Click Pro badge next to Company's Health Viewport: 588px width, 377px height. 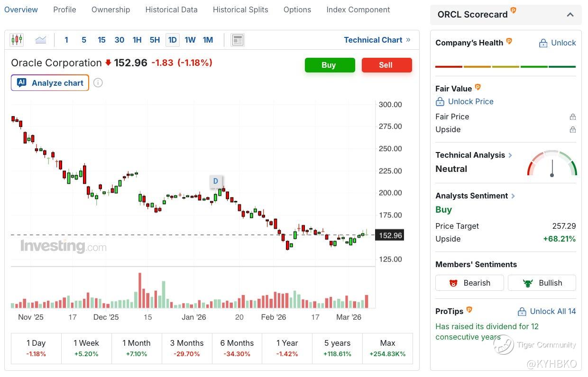pos(509,41)
